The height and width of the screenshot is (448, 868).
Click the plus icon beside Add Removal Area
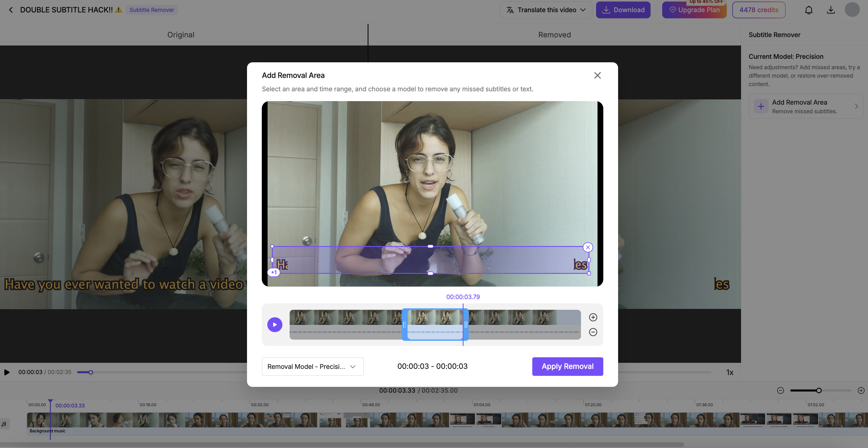click(x=760, y=106)
